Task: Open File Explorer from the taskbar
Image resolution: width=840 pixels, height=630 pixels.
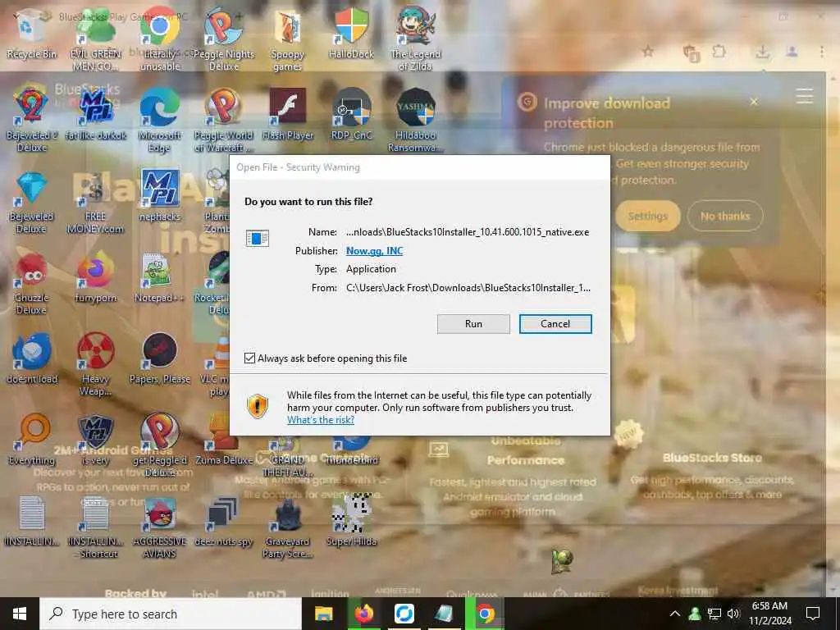Action: pyautogui.click(x=323, y=614)
